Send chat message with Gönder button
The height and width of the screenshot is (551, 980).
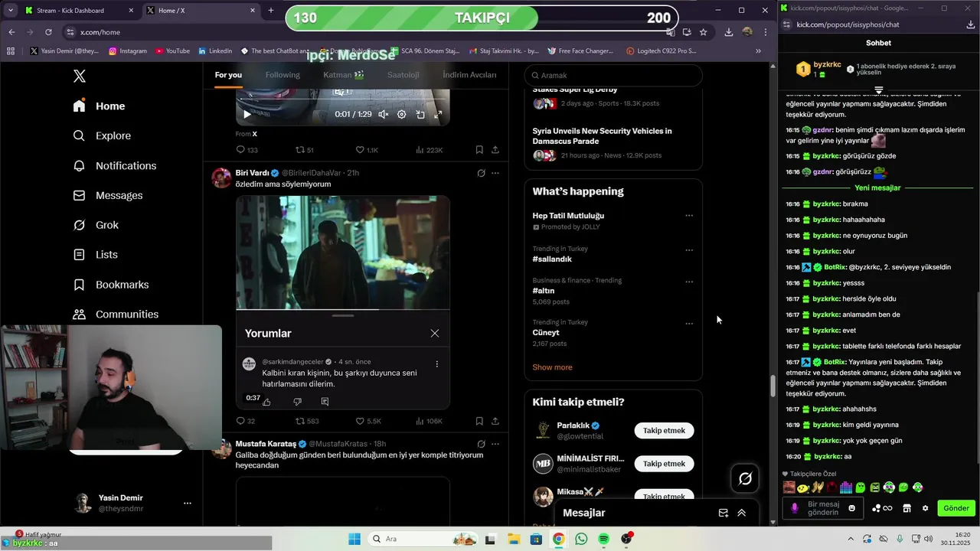956,508
